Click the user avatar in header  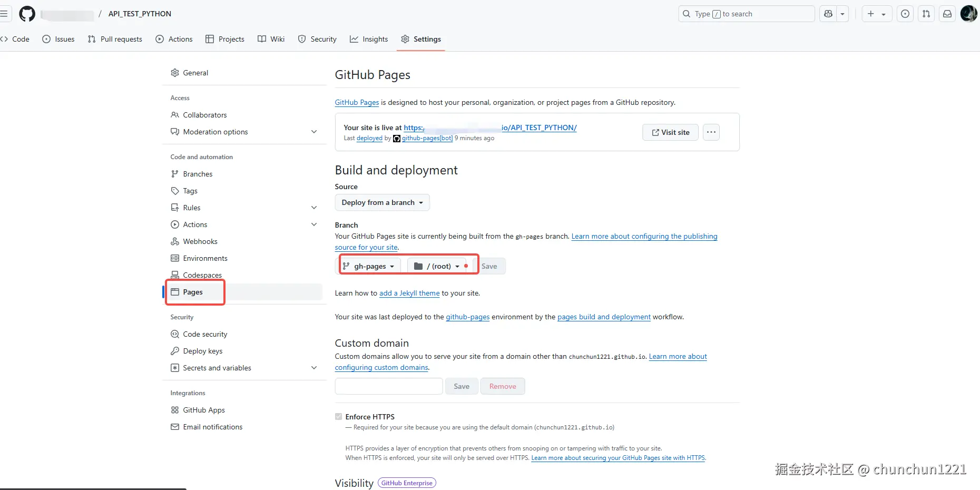click(968, 14)
